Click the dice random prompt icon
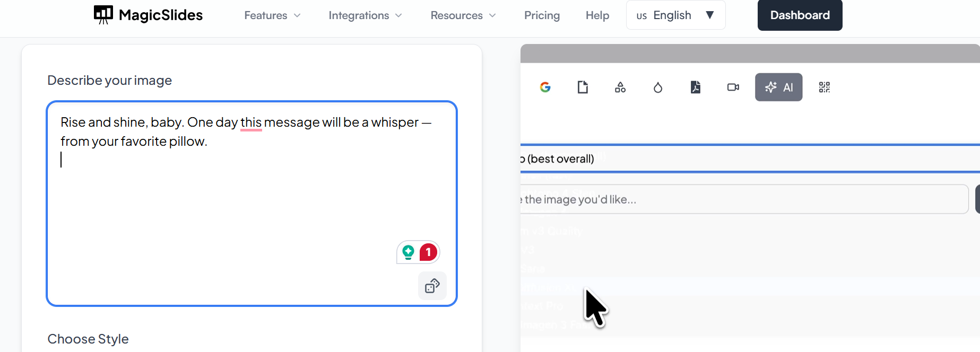980x352 pixels. [x=432, y=286]
